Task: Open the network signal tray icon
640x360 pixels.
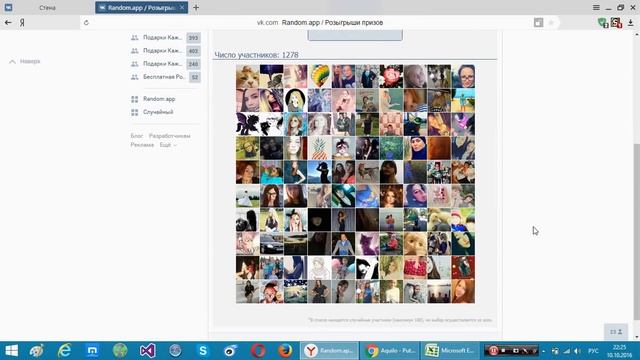Action: [567, 351]
